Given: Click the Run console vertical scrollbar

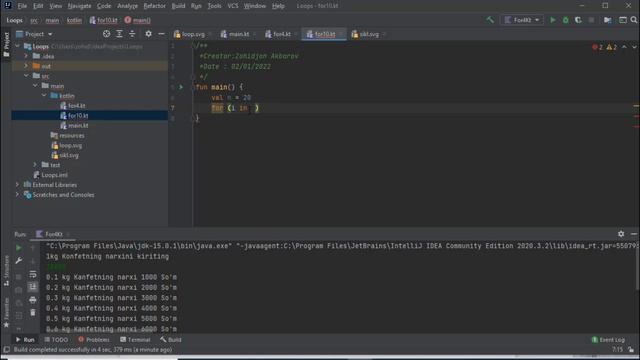Looking at the screenshot, I should click(637, 265).
